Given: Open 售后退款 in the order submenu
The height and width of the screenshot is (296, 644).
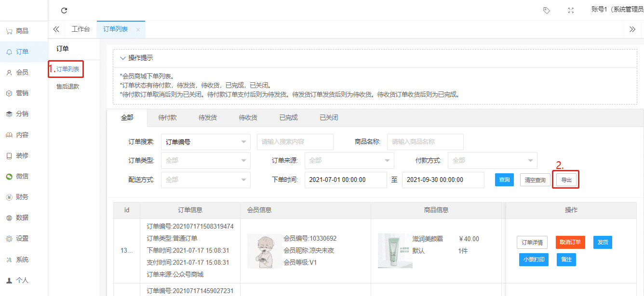Looking at the screenshot, I should (x=67, y=87).
